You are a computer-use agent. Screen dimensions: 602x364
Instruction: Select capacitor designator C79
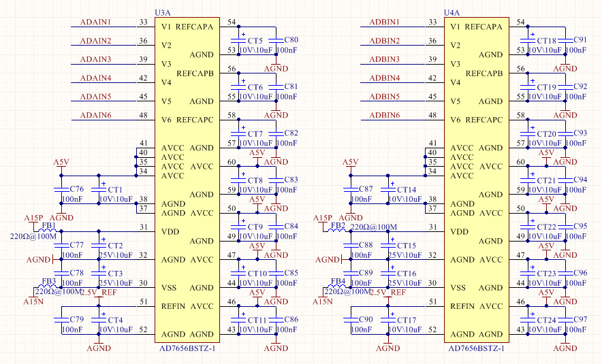click(77, 319)
